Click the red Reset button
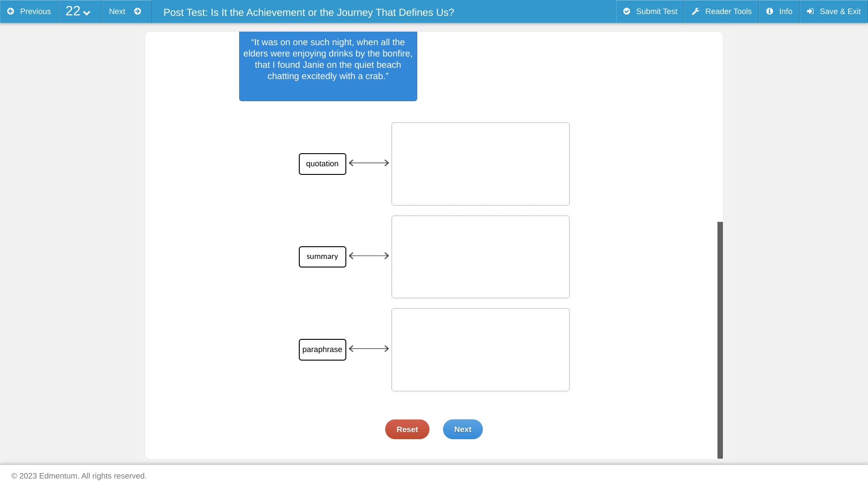The width and height of the screenshot is (868, 488). pyautogui.click(x=407, y=429)
